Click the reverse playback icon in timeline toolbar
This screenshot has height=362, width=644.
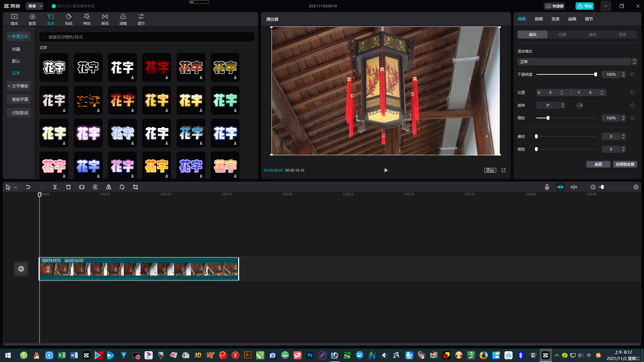click(x=95, y=187)
